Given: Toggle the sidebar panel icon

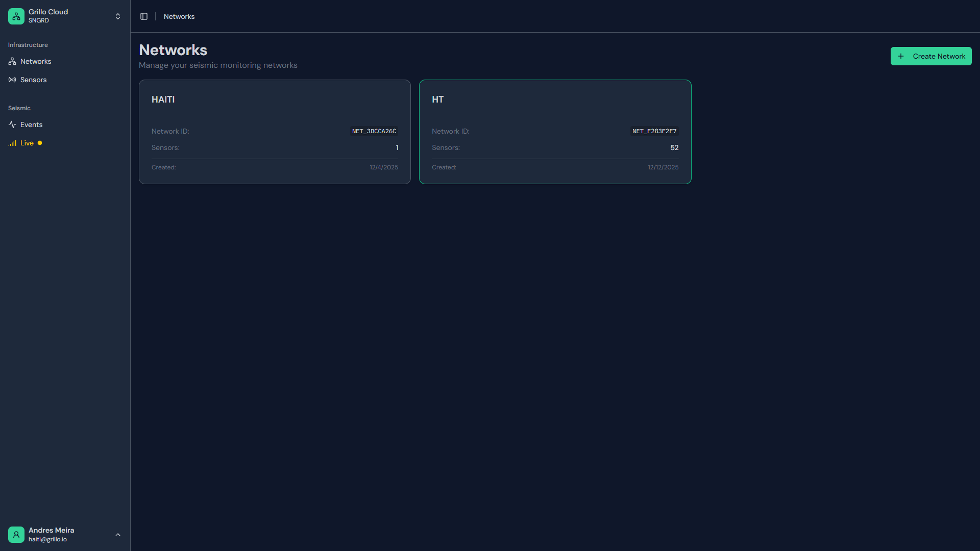Looking at the screenshot, I should coord(143,16).
